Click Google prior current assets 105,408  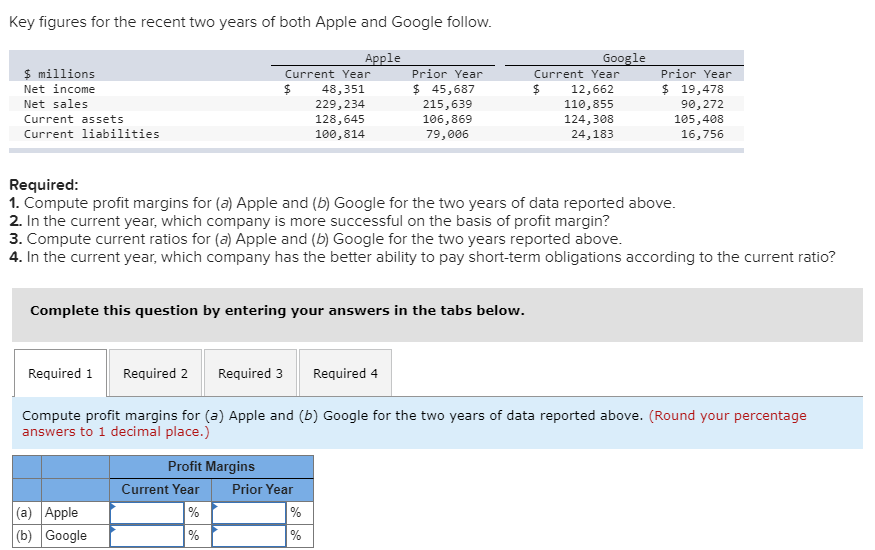(699, 119)
